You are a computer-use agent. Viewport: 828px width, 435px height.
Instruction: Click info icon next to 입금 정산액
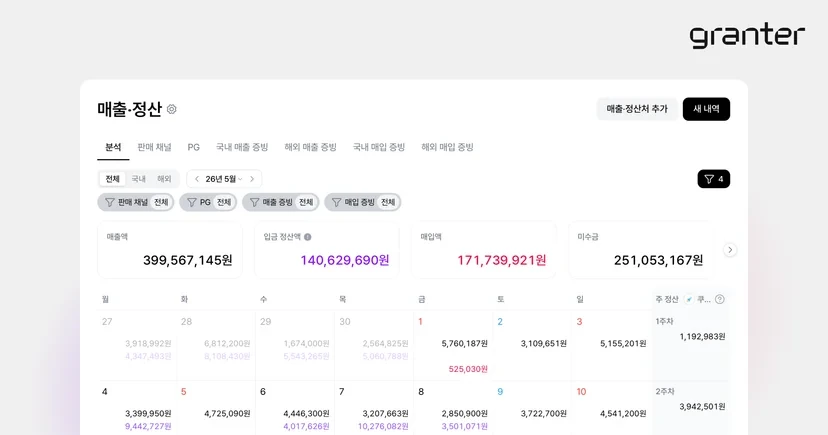click(307, 237)
